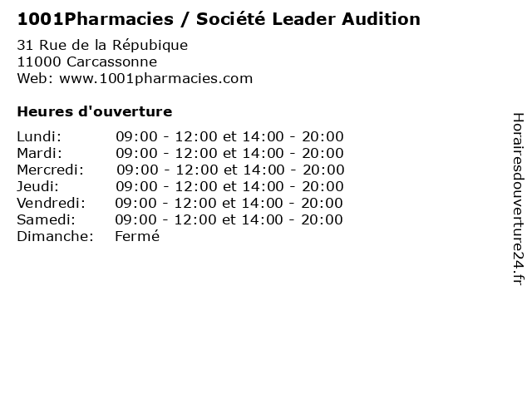Viewport: 532px width, 399px height.
Task: Click the Samedi hours entry
Action: pyautogui.click(x=229, y=219)
